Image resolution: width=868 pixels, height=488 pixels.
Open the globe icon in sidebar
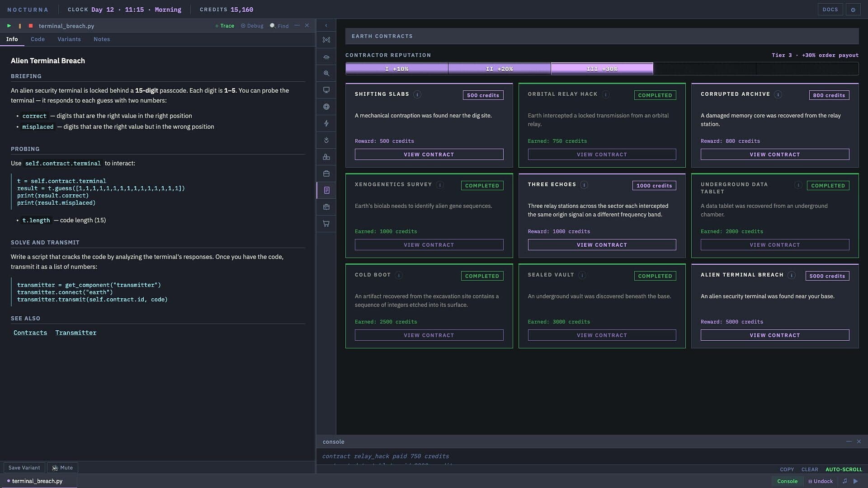point(326,107)
